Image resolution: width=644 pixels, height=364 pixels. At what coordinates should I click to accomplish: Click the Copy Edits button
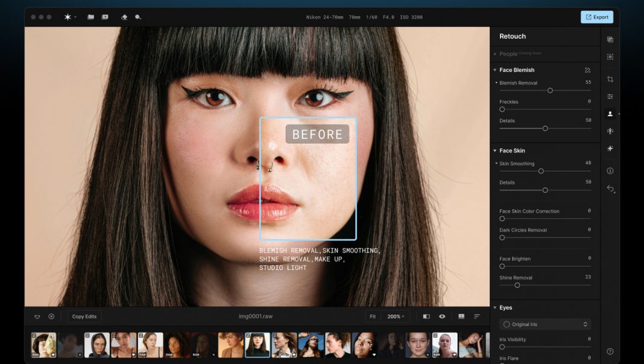84,316
